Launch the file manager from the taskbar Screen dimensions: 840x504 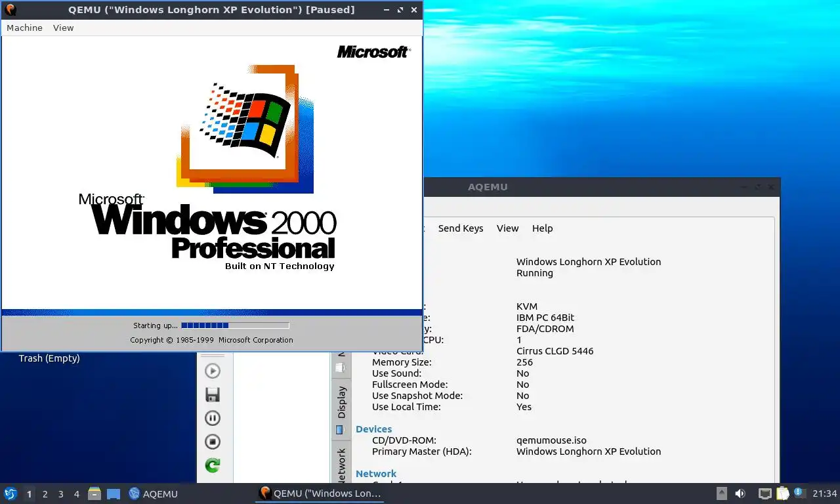click(94, 493)
